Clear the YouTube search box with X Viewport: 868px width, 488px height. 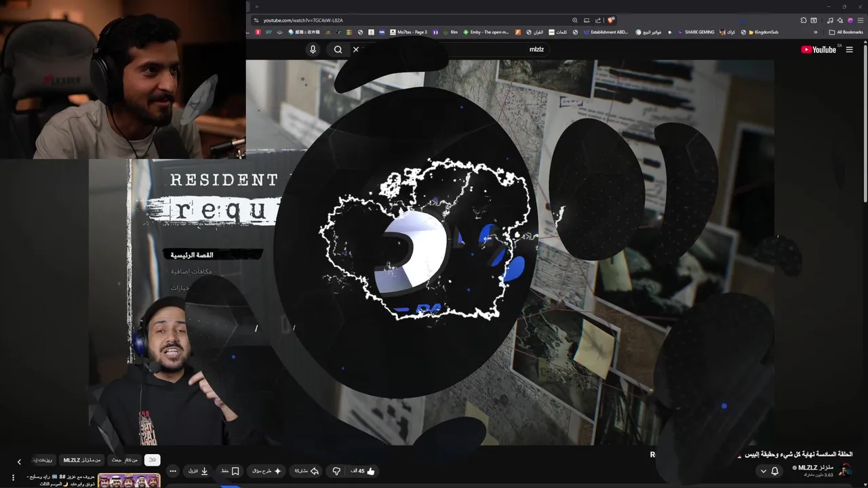coord(355,49)
